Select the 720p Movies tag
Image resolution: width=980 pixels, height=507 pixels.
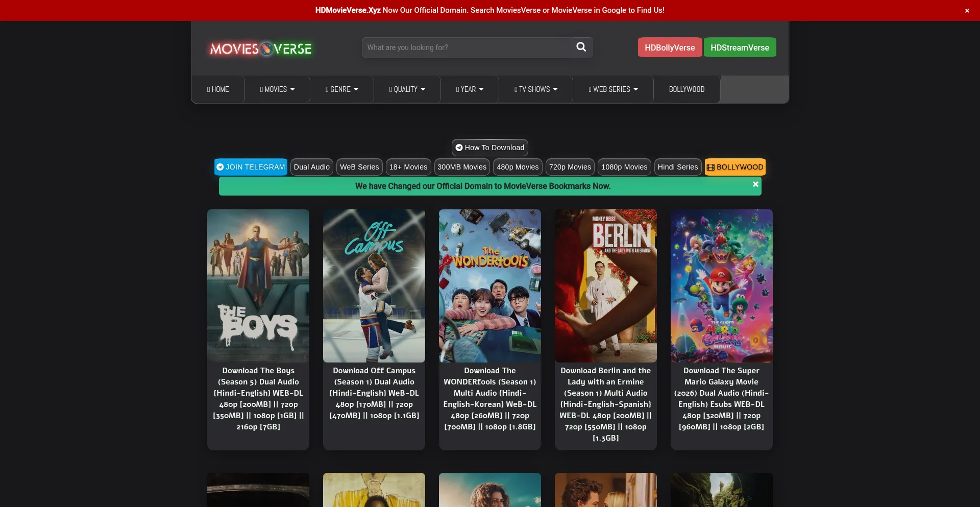570,167
